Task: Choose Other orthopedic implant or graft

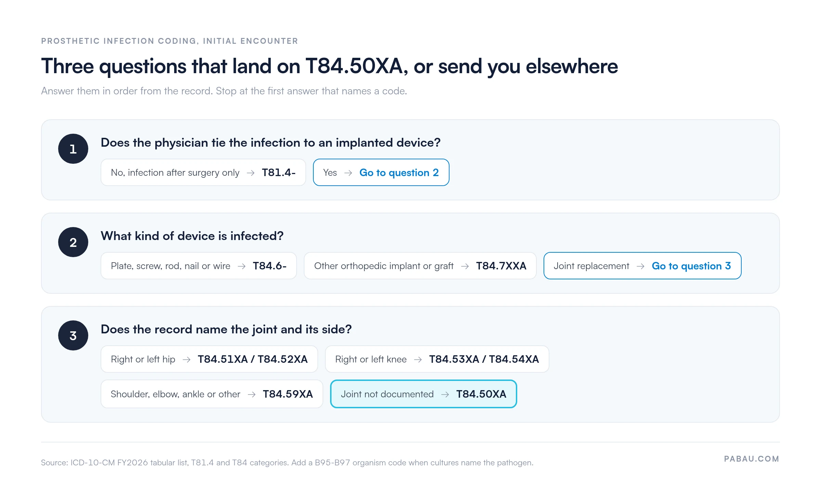Action: pos(420,266)
